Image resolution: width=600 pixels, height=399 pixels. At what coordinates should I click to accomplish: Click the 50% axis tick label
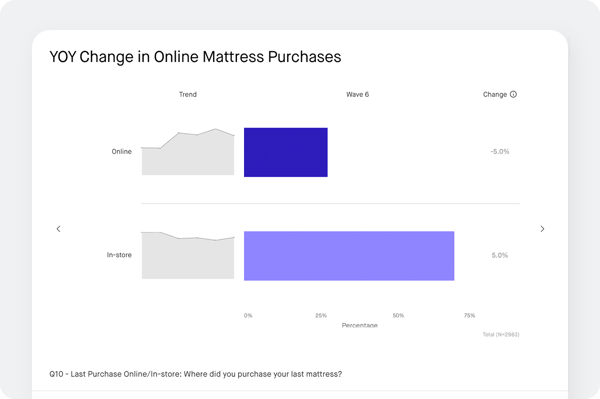398,316
